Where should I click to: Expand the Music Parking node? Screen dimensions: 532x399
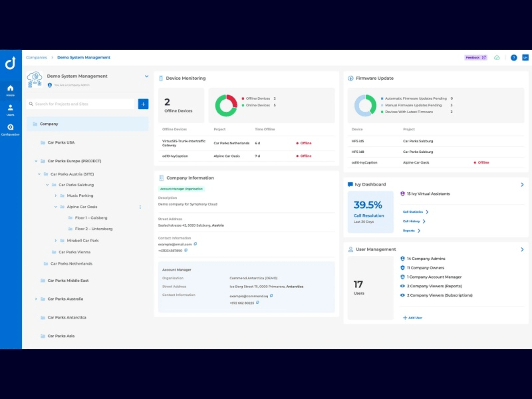56,196
